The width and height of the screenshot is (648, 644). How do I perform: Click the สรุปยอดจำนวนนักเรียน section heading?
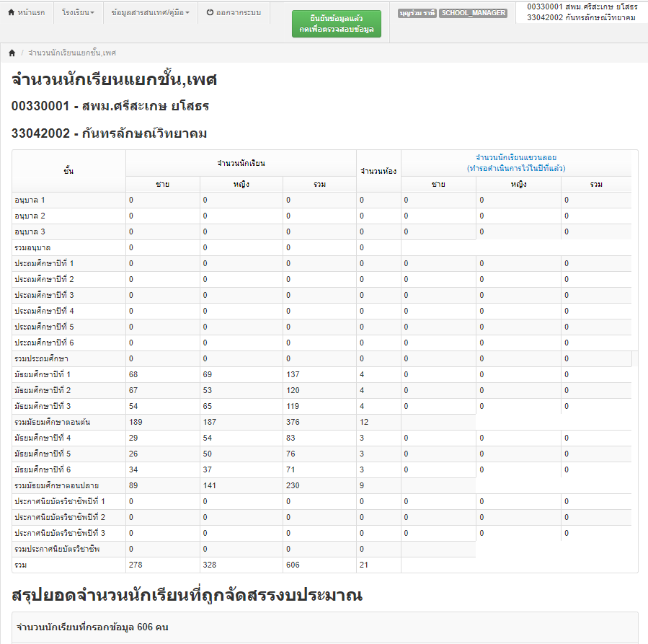point(187,595)
